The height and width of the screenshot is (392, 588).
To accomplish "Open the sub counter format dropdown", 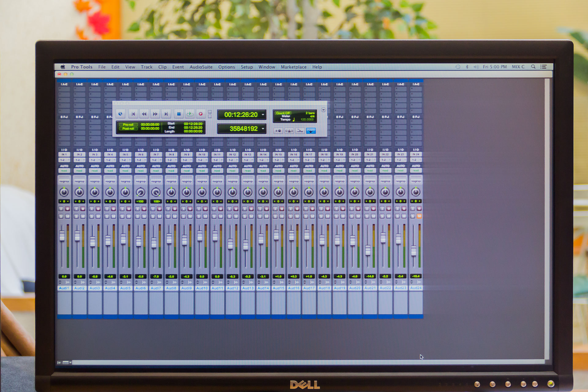I will coord(263,129).
